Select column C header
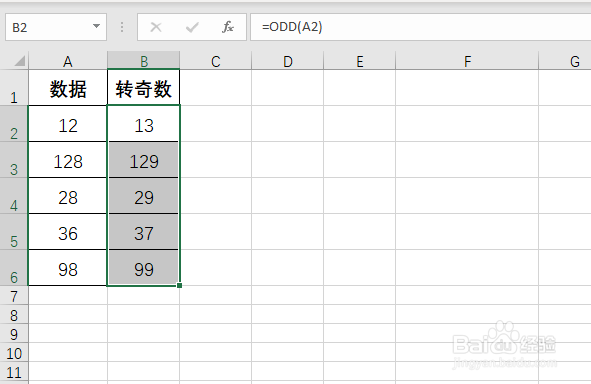This screenshot has width=591, height=384. [216, 61]
